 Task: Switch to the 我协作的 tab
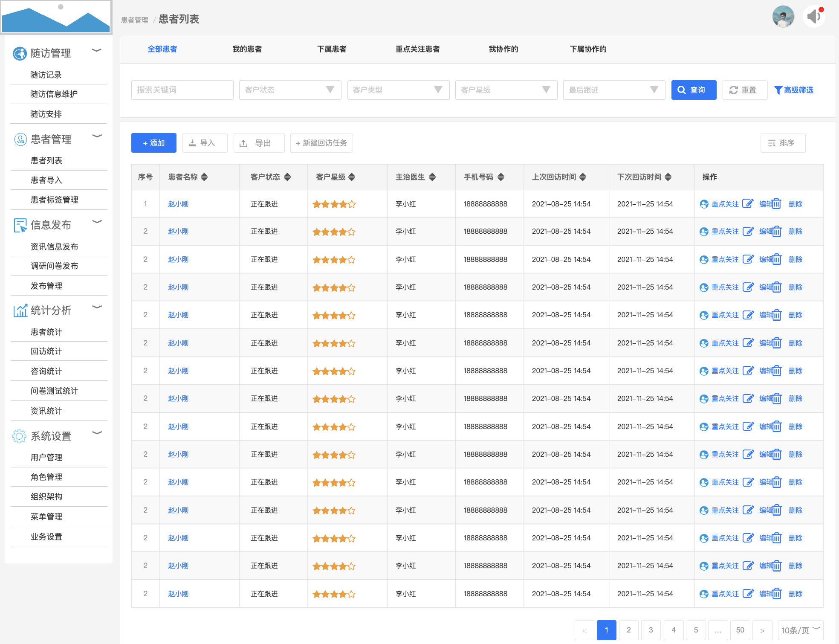(503, 49)
